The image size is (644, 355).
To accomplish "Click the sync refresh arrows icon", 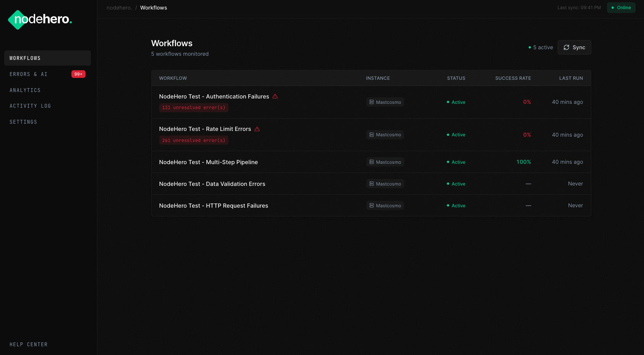I will click(566, 47).
